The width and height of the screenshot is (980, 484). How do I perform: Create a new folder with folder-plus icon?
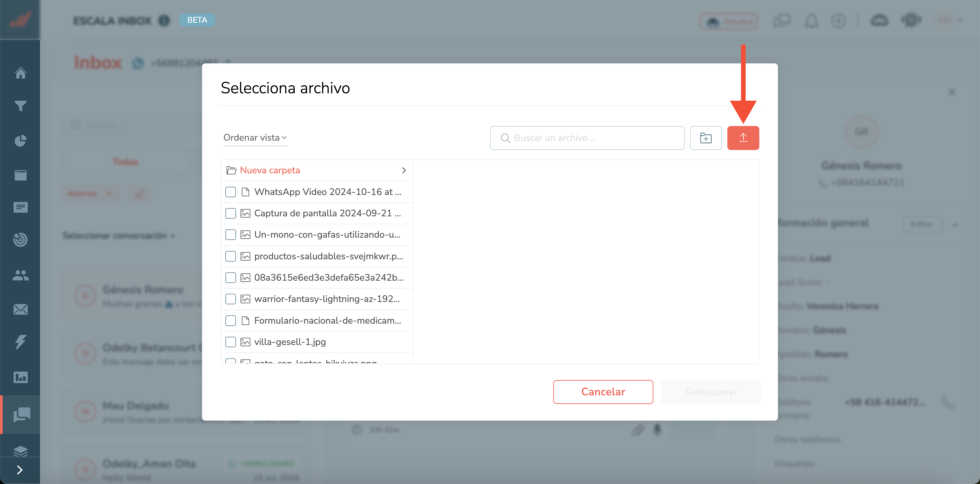click(706, 138)
